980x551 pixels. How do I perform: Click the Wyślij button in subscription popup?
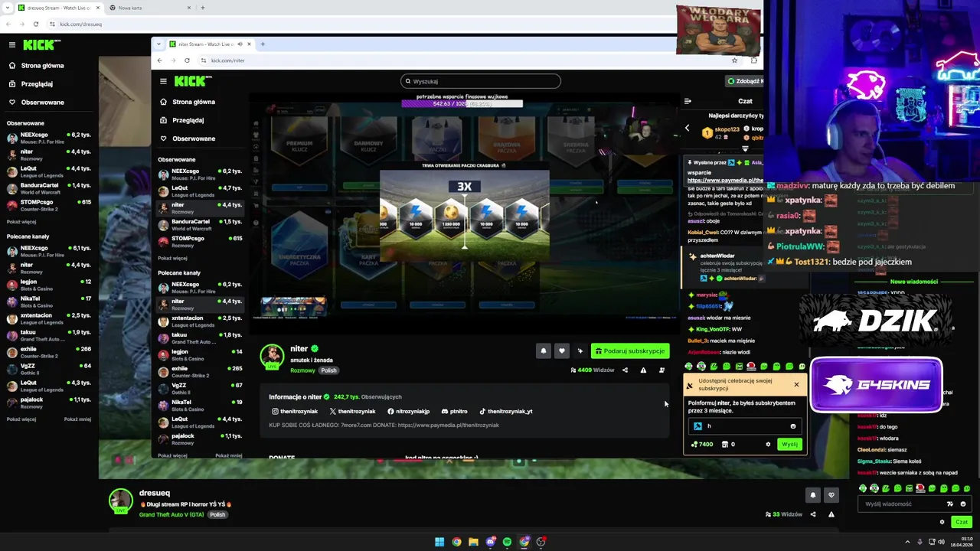click(x=789, y=444)
